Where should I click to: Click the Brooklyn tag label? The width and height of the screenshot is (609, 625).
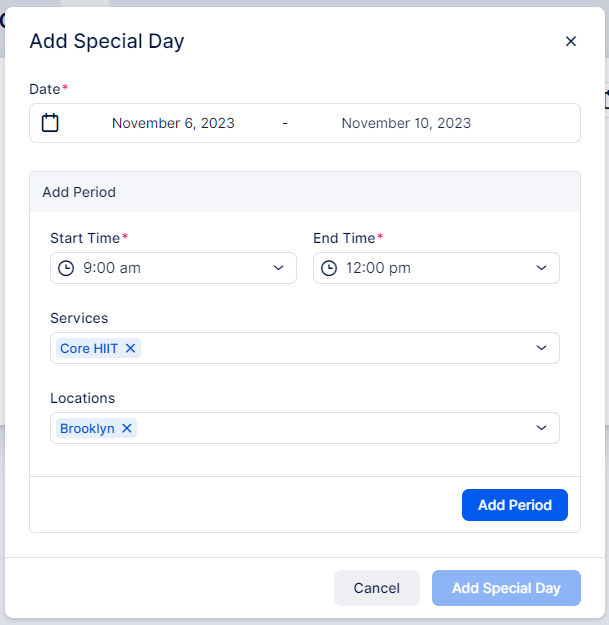pos(87,428)
